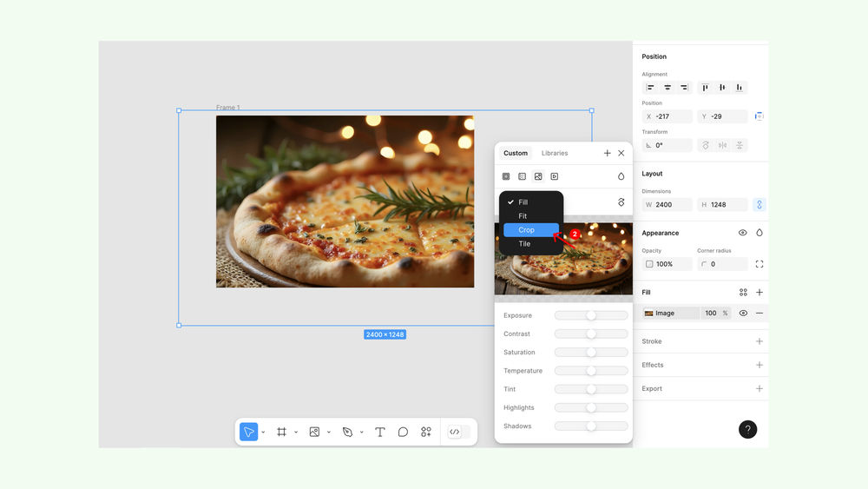Select the Move tool in the toolbar
The height and width of the screenshot is (489, 868).
(x=248, y=432)
